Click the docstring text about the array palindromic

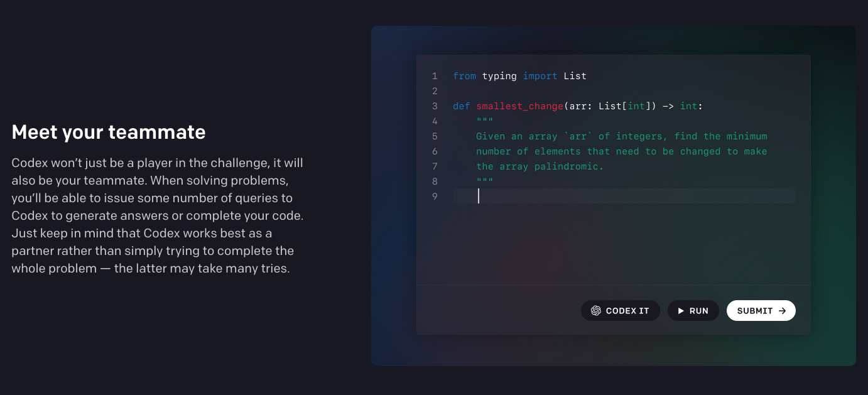pyautogui.click(x=540, y=166)
